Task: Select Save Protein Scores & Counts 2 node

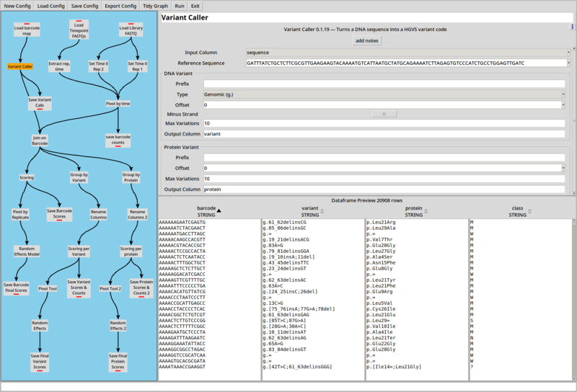Action: coord(141,288)
